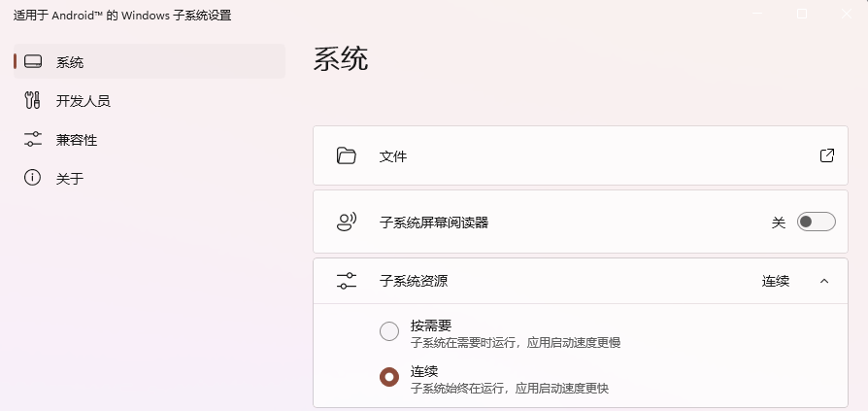Viewport: 868px width, 411px height.
Task: Click the developer tools icon in sidebar
Action: [33, 101]
